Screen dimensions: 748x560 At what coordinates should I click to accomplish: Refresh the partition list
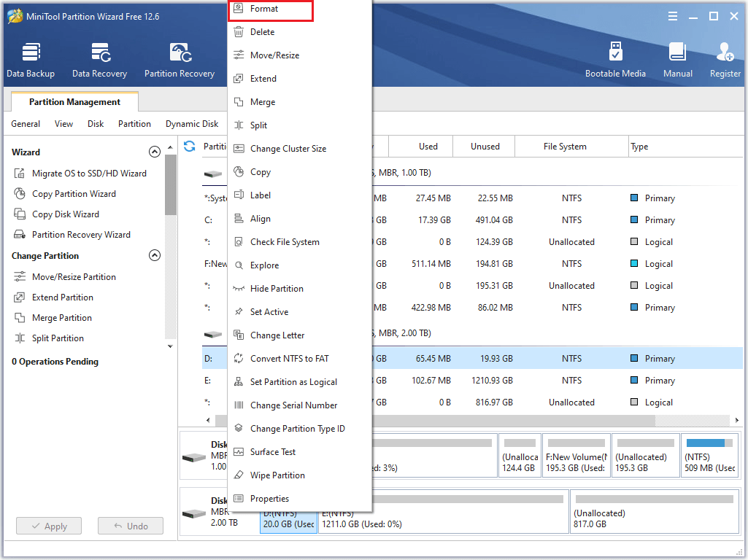[x=190, y=146]
